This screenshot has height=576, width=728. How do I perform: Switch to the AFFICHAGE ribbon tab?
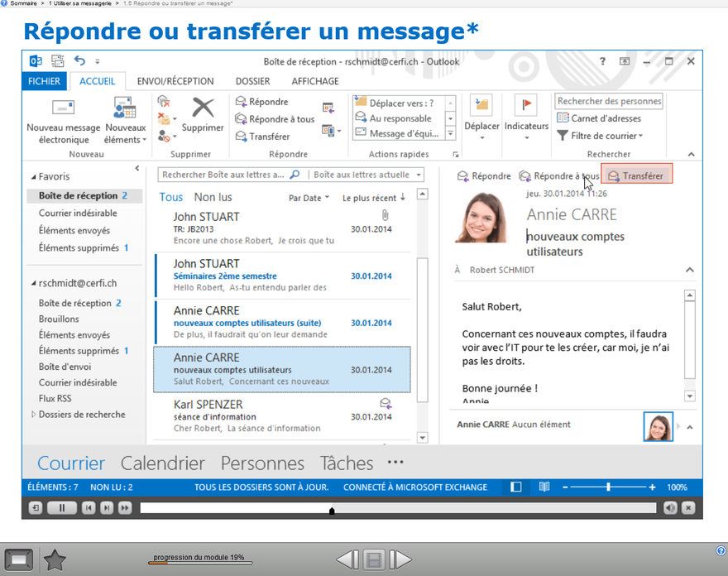pos(315,81)
